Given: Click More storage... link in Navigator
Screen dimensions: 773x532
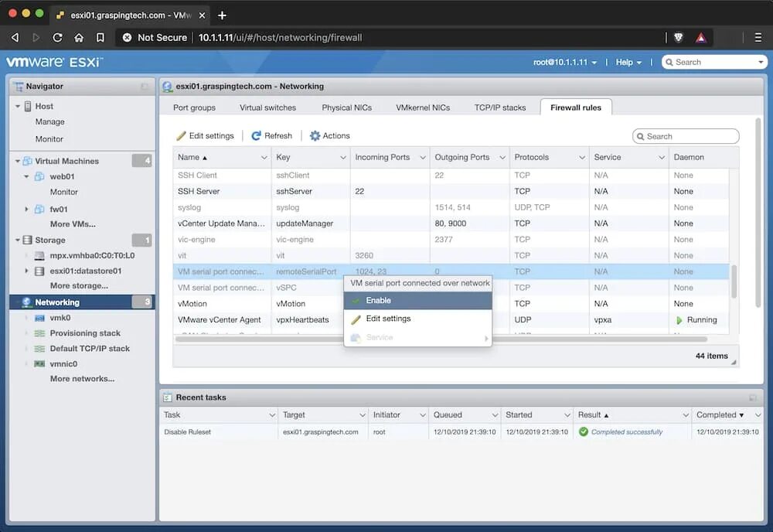Looking at the screenshot, I should 79,285.
